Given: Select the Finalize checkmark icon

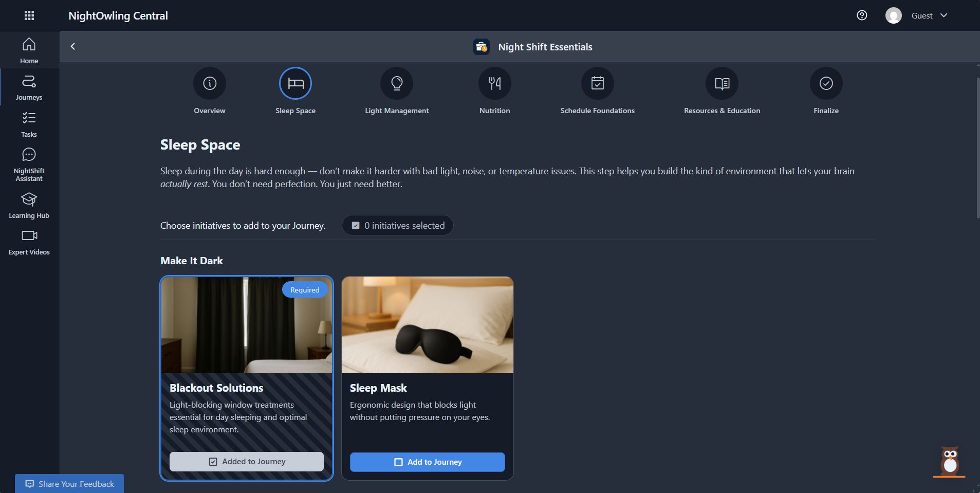Looking at the screenshot, I should click(x=826, y=83).
